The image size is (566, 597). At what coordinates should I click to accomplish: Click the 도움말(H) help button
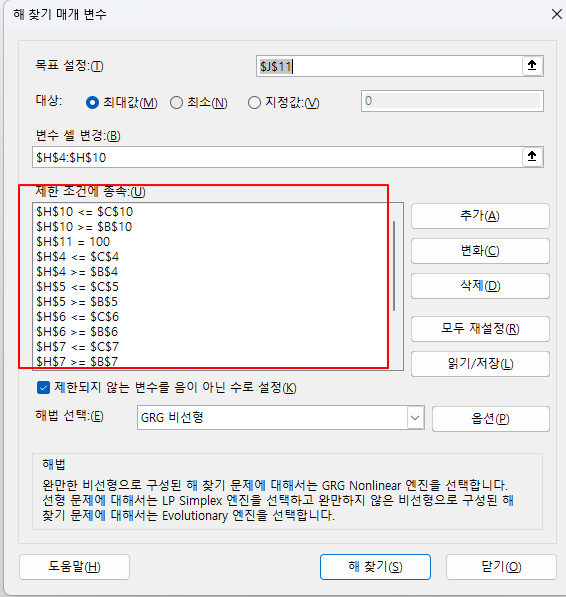point(74,567)
